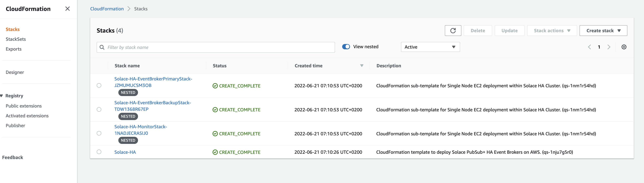Screen dimensions: 644x183
Task: Click NESTED badge under MonitorStack
Action: pyautogui.click(x=128, y=140)
